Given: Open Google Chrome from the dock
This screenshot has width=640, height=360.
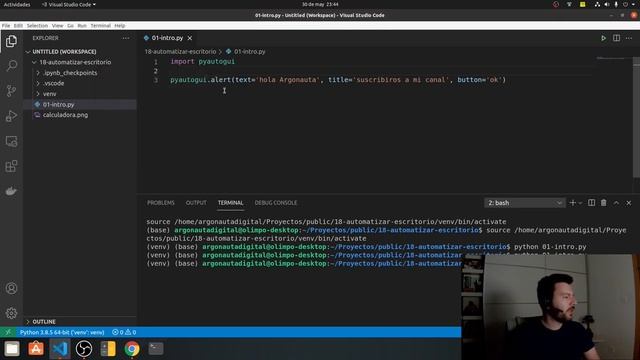Looking at the screenshot, I should point(132,349).
